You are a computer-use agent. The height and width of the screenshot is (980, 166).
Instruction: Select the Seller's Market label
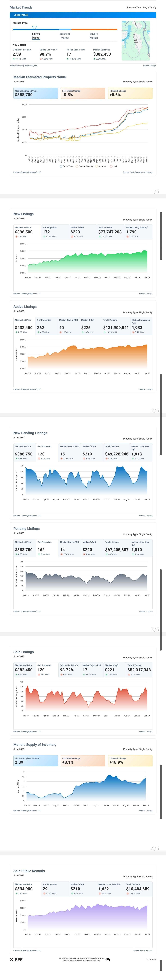36,36
